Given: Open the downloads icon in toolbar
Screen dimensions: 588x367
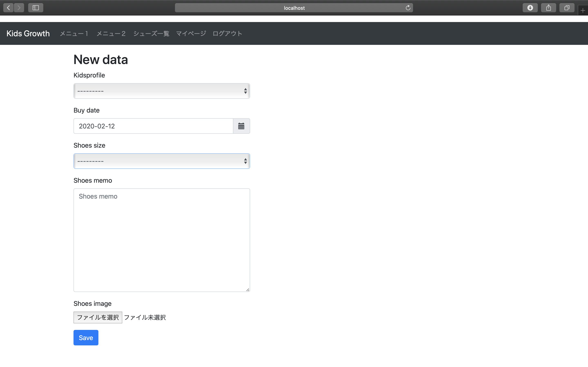Looking at the screenshot, I should click(530, 8).
